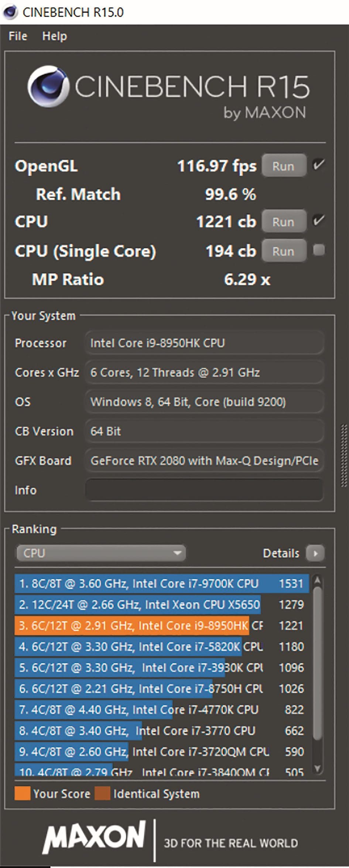Click the OS field showing Windows 8
Image resolution: width=349 pixels, height=868 pixels.
(x=204, y=402)
